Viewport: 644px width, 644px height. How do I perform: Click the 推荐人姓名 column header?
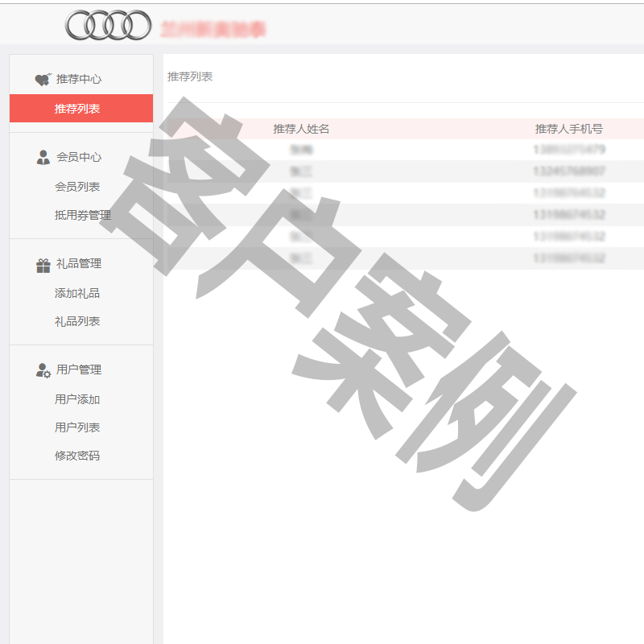[301, 129]
